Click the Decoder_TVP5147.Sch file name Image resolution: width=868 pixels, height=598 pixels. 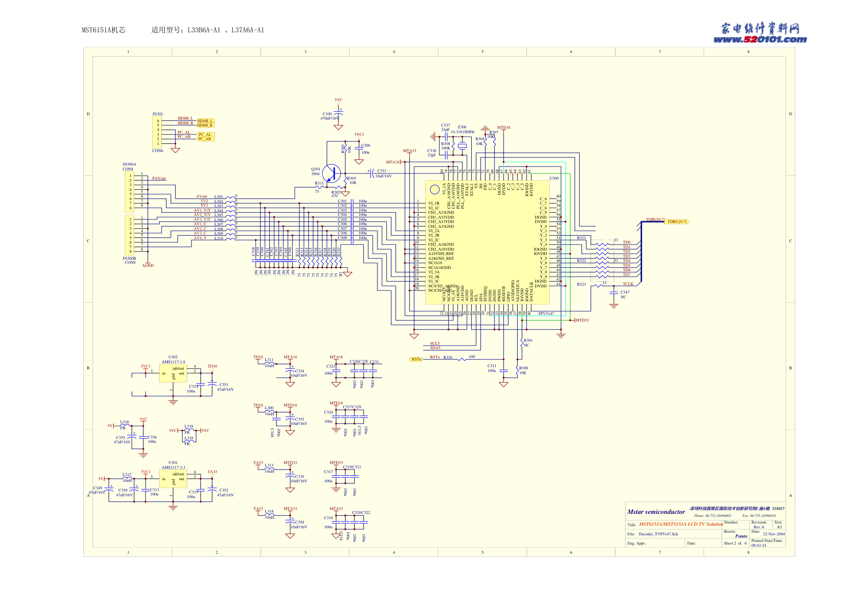(x=658, y=534)
